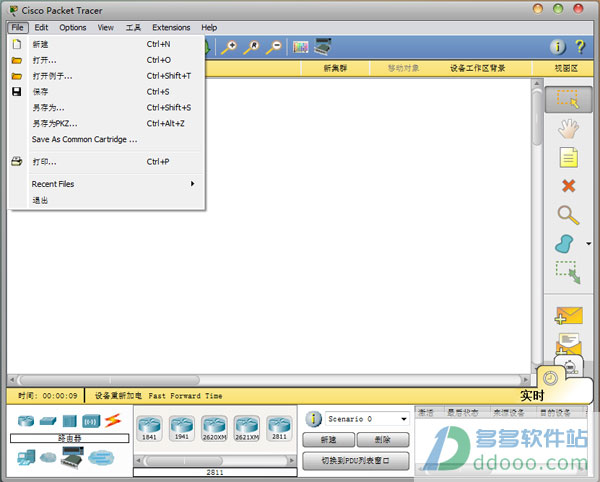Screen dimensions: 600x482
Task: Click the scenario information icon
Action: [313, 419]
